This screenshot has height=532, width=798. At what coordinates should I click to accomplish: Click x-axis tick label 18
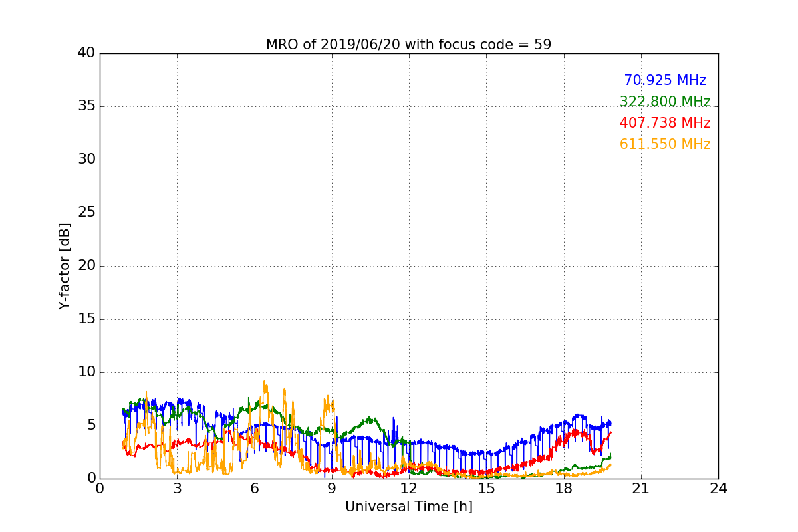pos(563,489)
